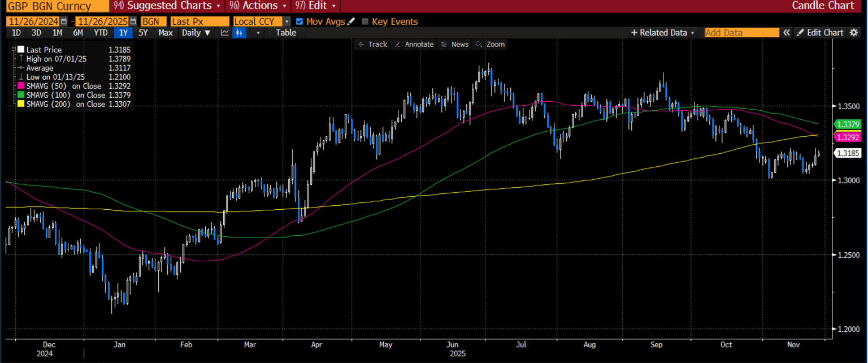Disable the Mov Avgs checkbox
This screenshot has height=363, width=868.
click(x=299, y=21)
